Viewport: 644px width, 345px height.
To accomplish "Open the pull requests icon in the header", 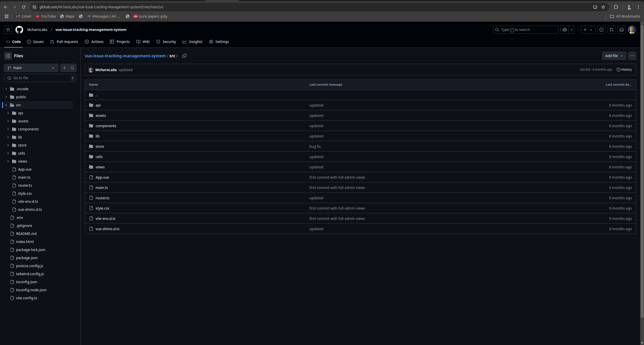I will coord(611,30).
